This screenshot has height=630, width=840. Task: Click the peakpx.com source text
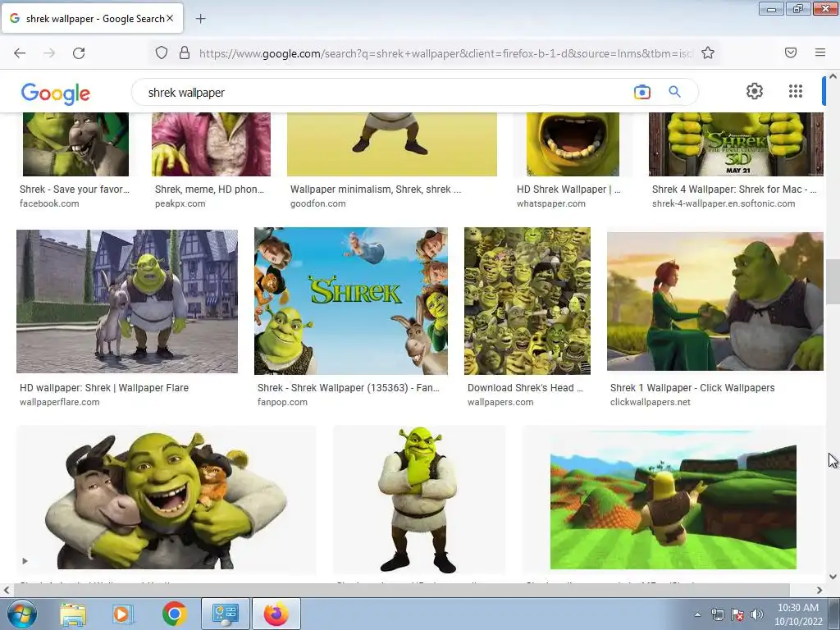[180, 203]
